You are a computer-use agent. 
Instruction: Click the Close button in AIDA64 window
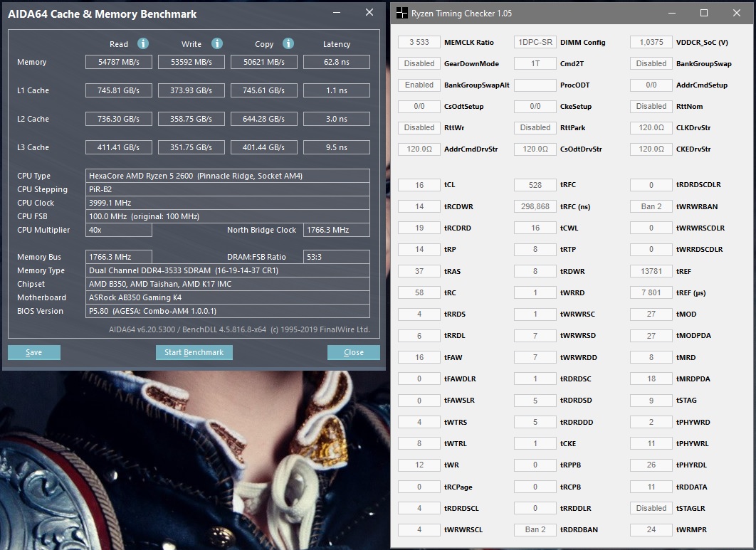(x=353, y=352)
